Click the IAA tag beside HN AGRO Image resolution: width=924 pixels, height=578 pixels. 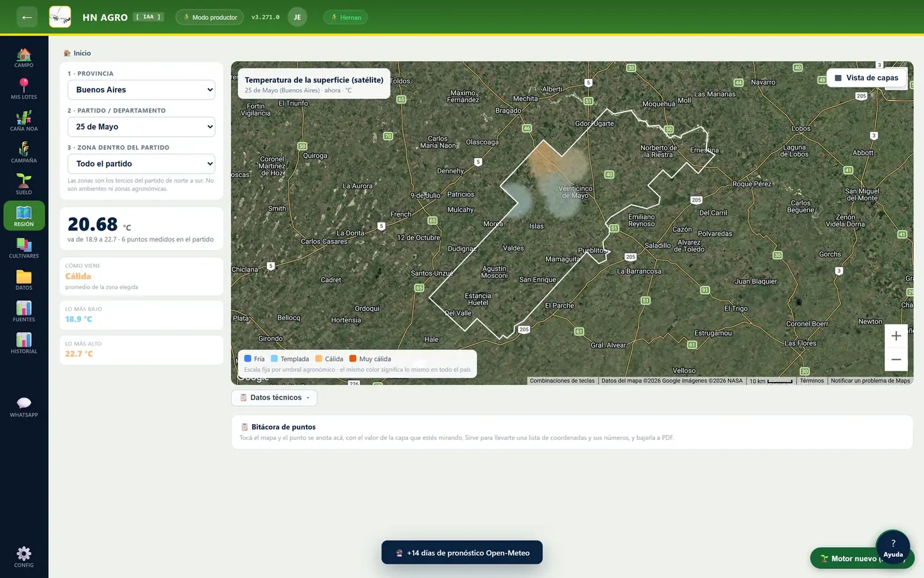click(148, 17)
